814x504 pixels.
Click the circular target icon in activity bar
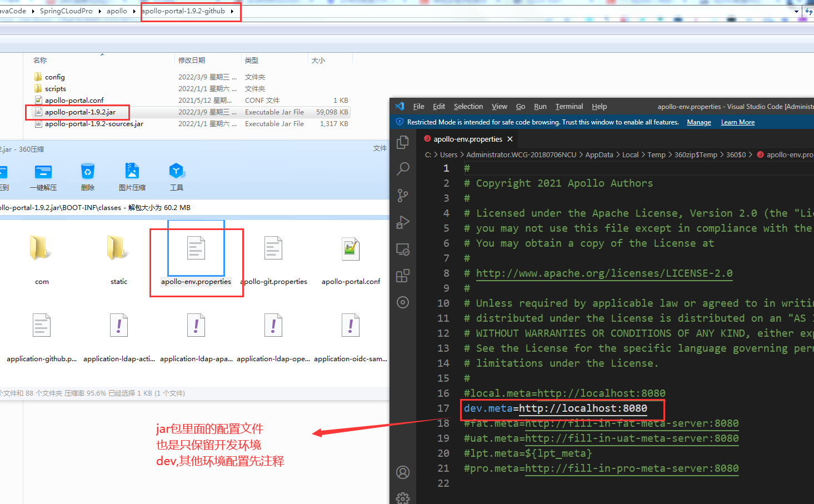point(403,302)
